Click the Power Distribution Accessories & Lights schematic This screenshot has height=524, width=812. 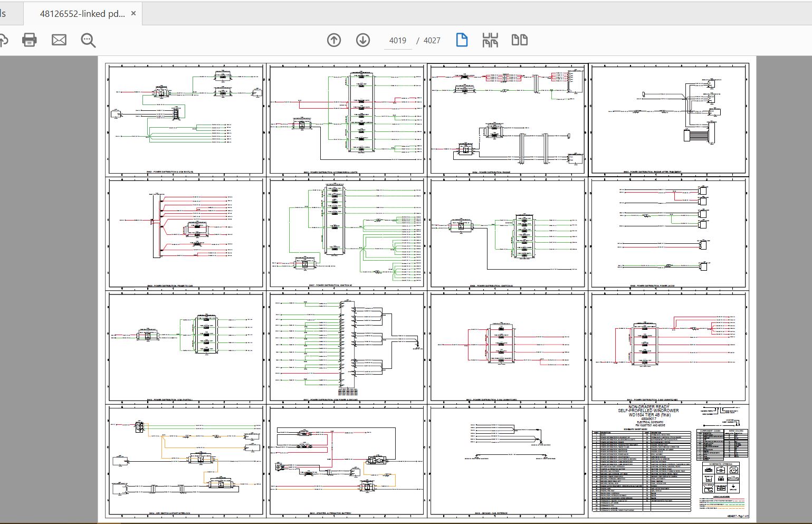pyautogui.click(x=346, y=119)
